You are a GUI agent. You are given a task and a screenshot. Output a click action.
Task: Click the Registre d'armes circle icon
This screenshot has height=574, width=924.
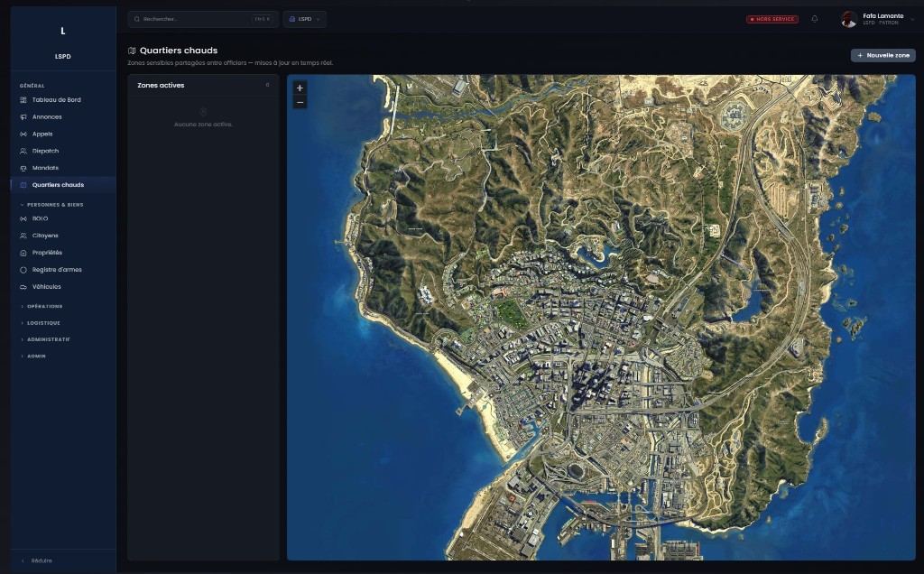(23, 270)
